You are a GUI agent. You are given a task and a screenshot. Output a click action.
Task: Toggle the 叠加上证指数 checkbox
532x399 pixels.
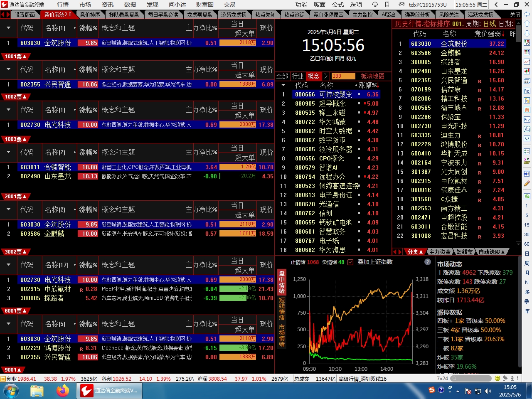350,262
